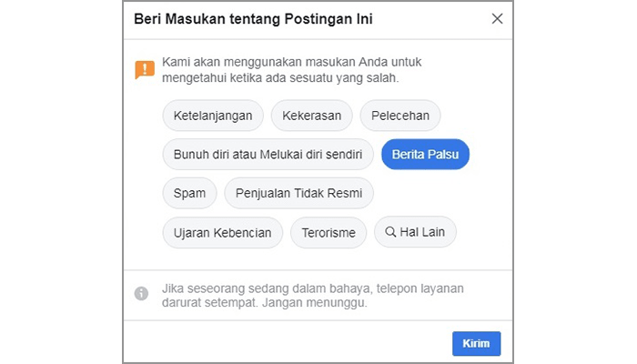637x364 pixels.
Task: Click the magnifier icon in Hal Lain
Action: click(x=390, y=232)
